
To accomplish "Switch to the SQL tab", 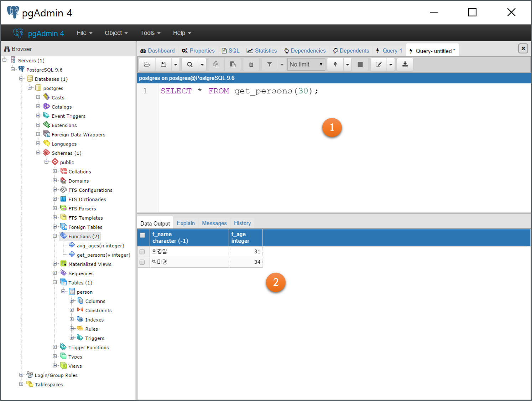I will [x=230, y=51].
